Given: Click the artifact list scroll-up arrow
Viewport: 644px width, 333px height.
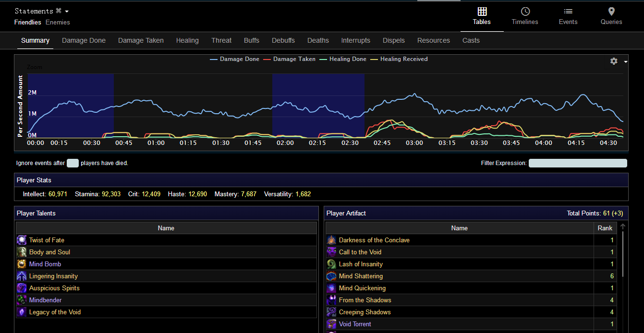Looking at the screenshot, I should click(x=623, y=226).
